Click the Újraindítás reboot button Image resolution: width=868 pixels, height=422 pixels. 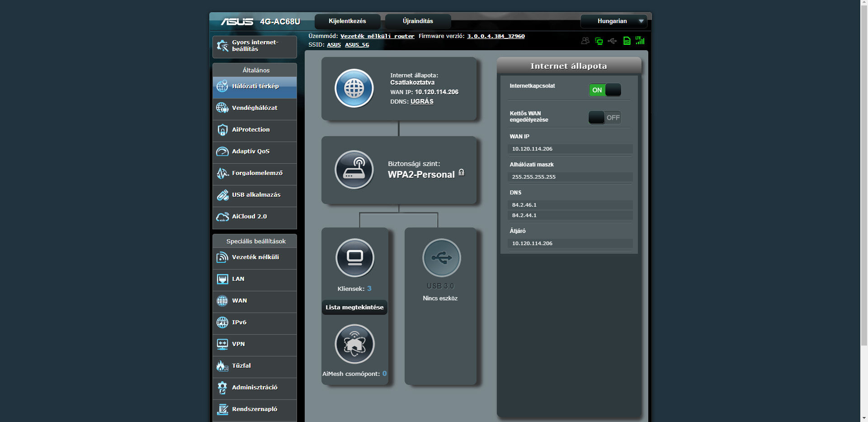[418, 21]
